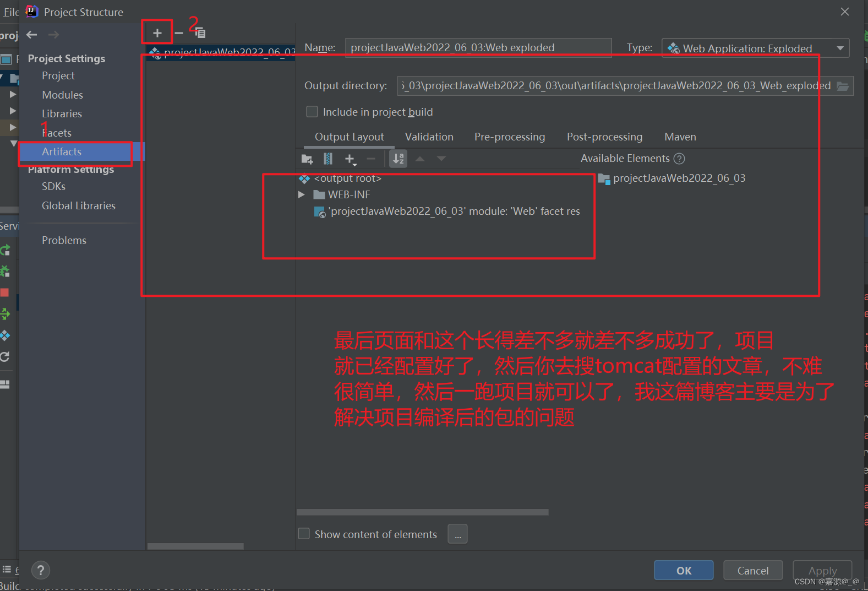Select the 'Web' facet resources entry
The width and height of the screenshot is (868, 591).
(x=446, y=211)
